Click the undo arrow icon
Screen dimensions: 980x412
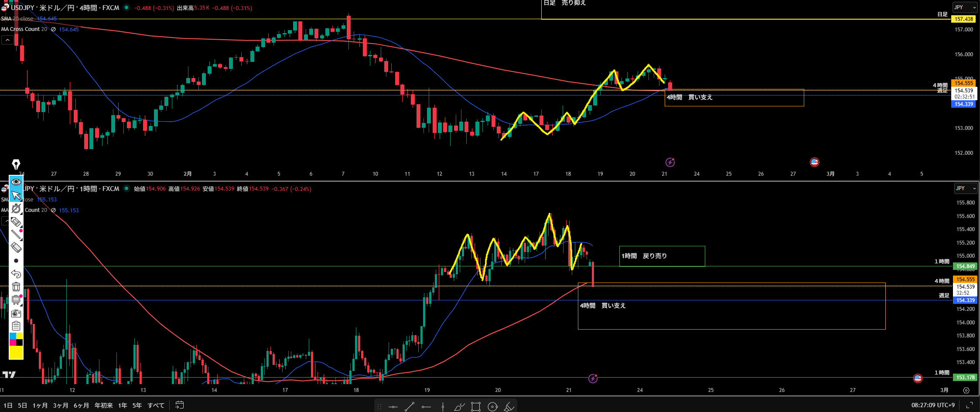click(16, 274)
